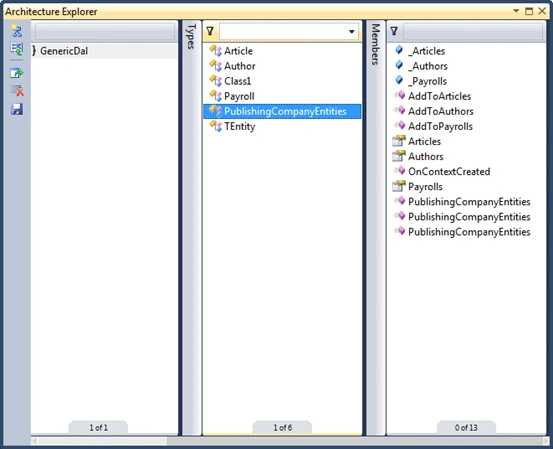Click the Types column filter funnel icon
The width and height of the screenshot is (553, 449).
click(x=210, y=31)
